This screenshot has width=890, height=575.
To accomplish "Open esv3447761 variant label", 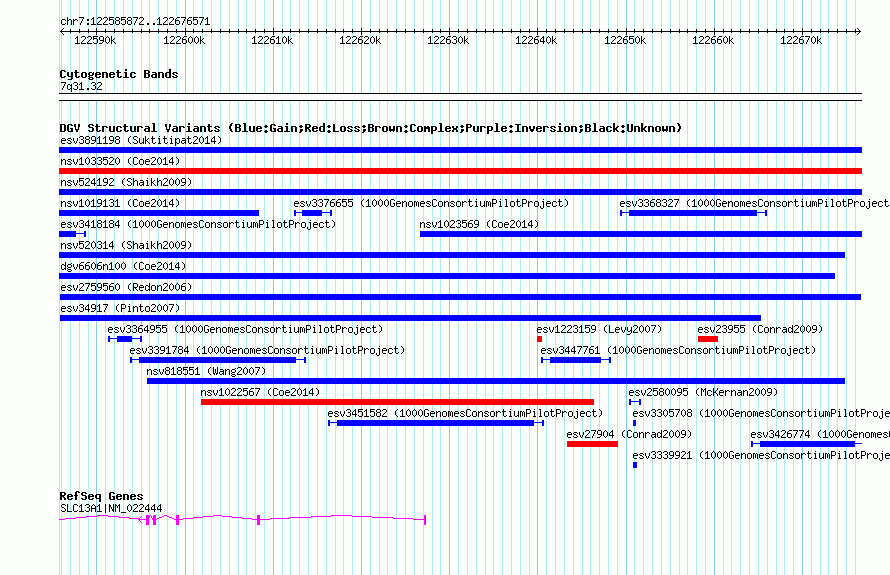I will coord(678,350).
